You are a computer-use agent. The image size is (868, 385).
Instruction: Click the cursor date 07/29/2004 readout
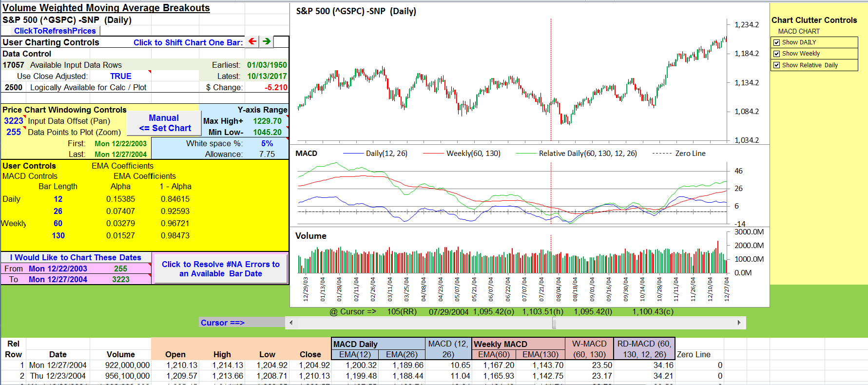click(448, 312)
